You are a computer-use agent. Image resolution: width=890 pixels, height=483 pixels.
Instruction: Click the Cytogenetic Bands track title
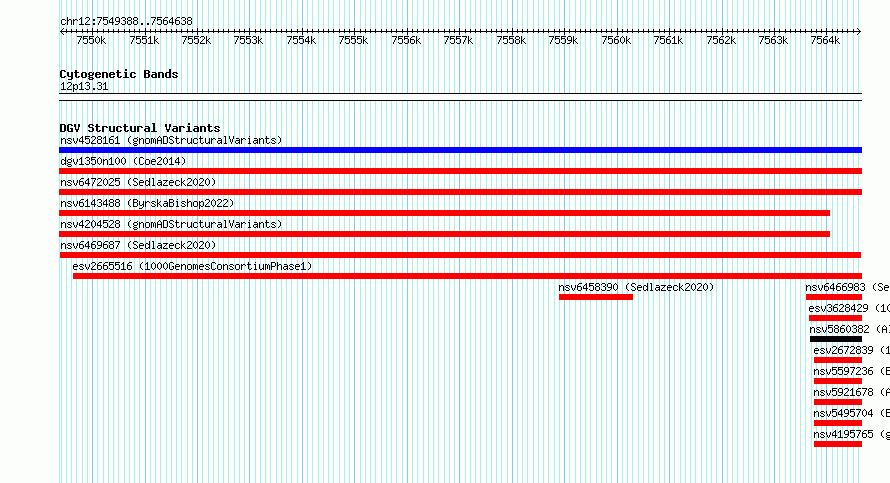tap(119, 74)
